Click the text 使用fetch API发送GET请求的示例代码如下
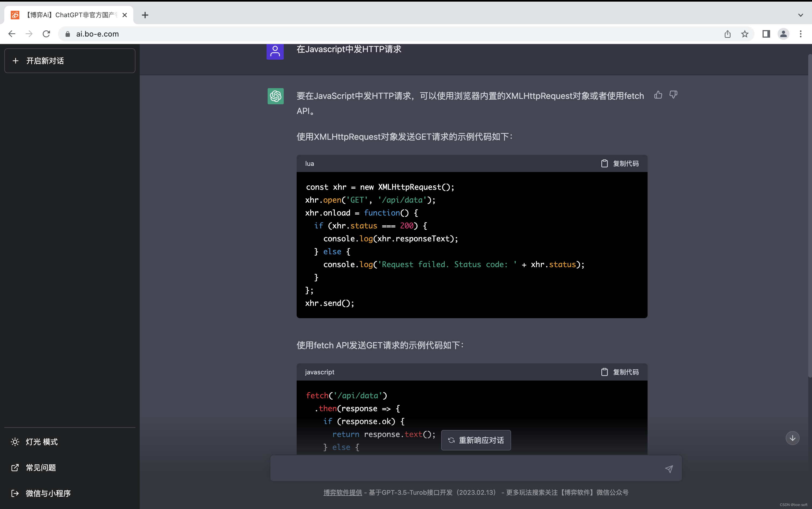Image resolution: width=812 pixels, height=509 pixels. click(380, 345)
